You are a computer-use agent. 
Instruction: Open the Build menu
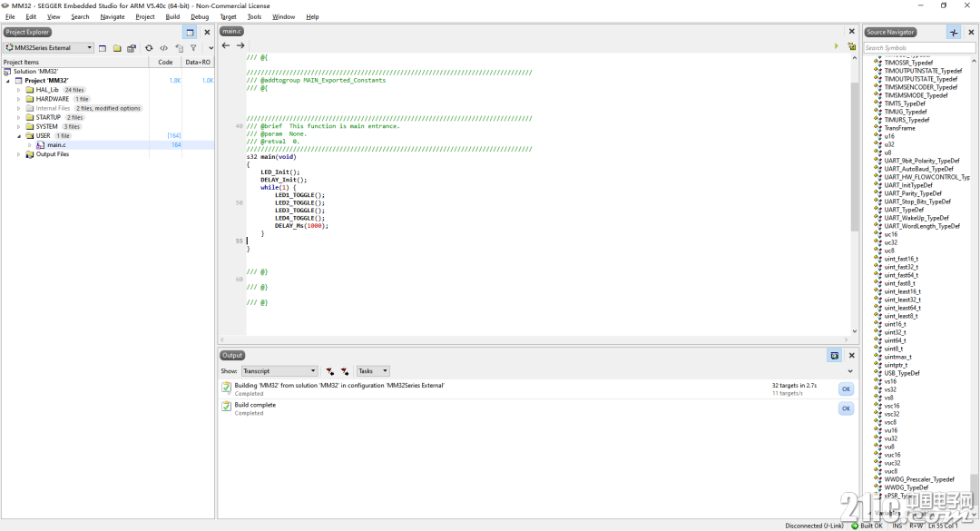[x=172, y=17]
